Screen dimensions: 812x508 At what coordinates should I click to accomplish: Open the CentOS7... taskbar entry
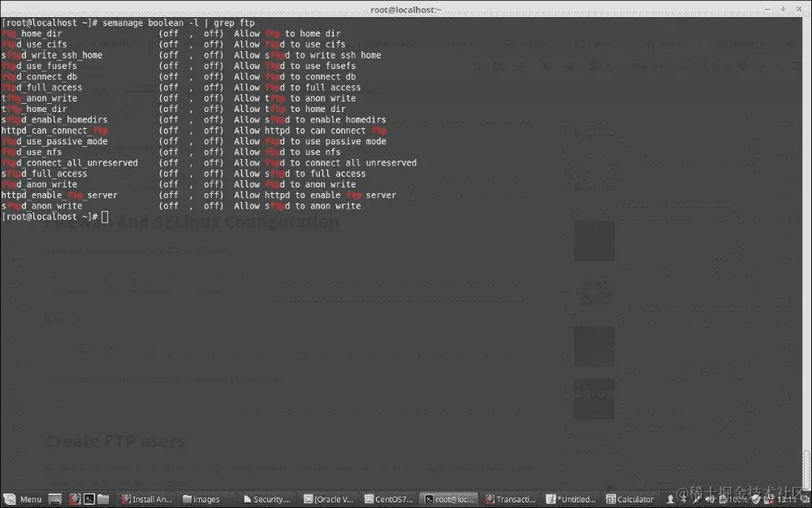388,499
